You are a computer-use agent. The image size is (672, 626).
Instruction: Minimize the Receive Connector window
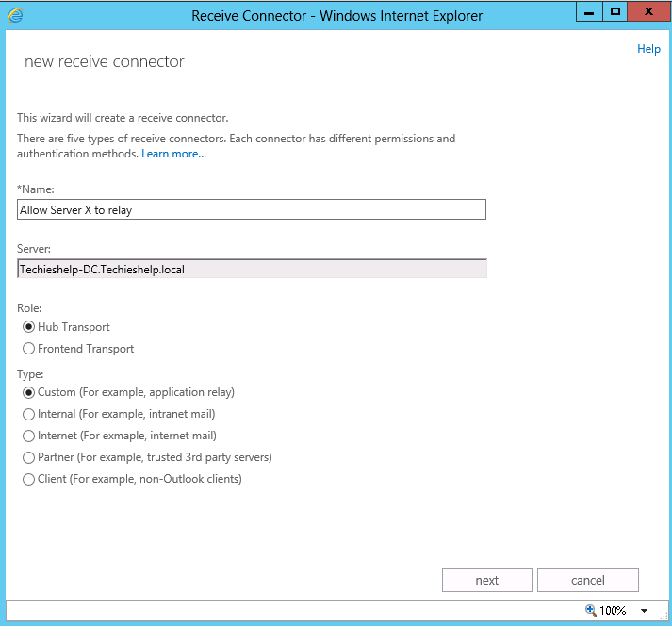point(589,11)
